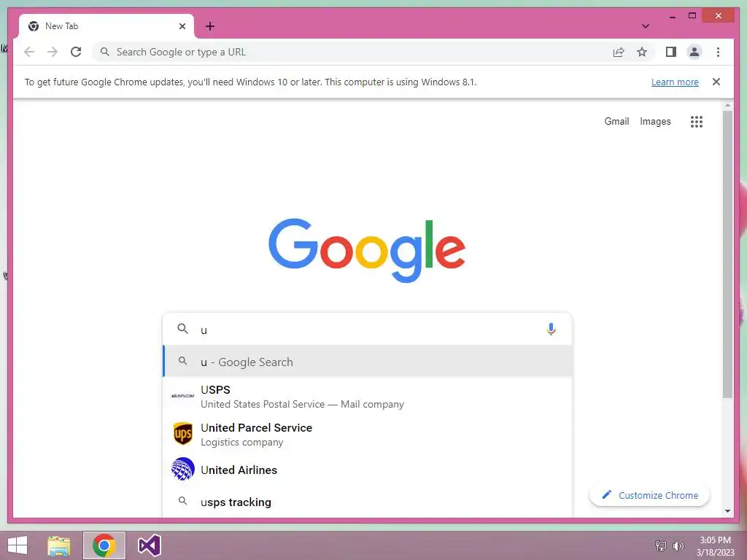Click the scrollbar up arrow

coord(727,105)
